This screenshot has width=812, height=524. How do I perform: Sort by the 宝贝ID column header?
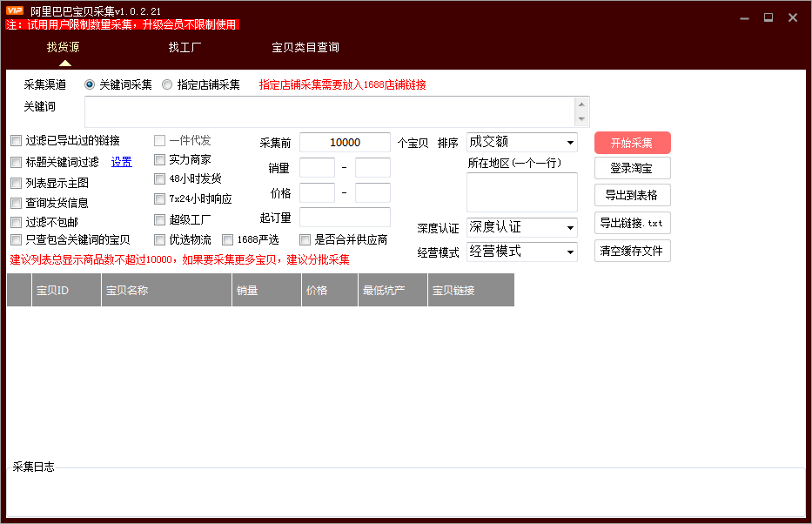click(x=66, y=291)
